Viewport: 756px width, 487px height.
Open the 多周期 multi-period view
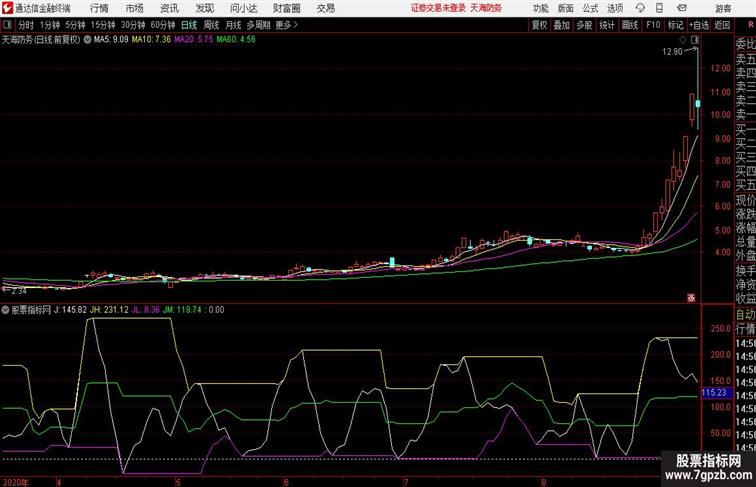click(259, 25)
